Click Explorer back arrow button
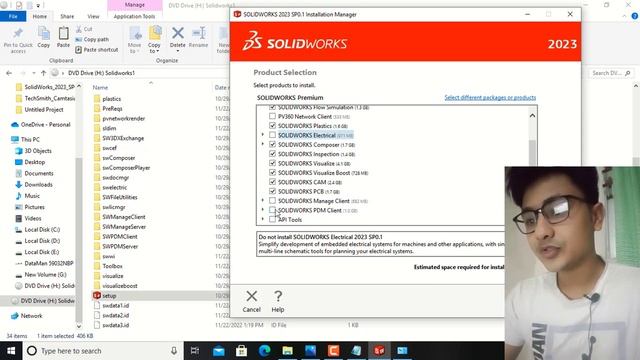Viewport: 640px width, 360px height. 9,73
